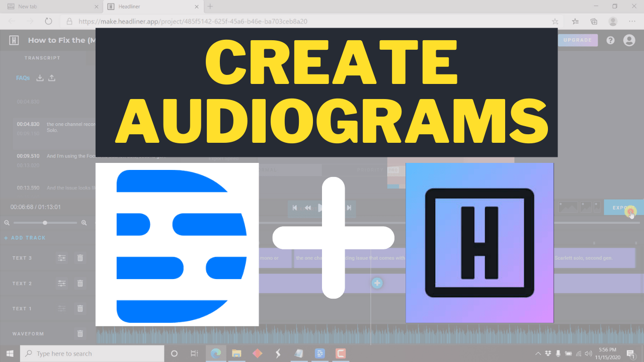Open the browser collections icon

coord(594,22)
